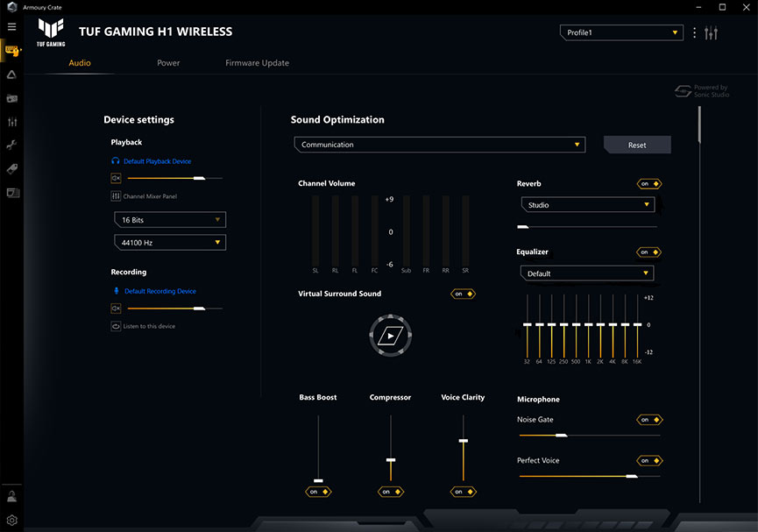Screen dimensions: 758x532
Task: Click the headphone Default Playback Device icon
Action: 115,161
